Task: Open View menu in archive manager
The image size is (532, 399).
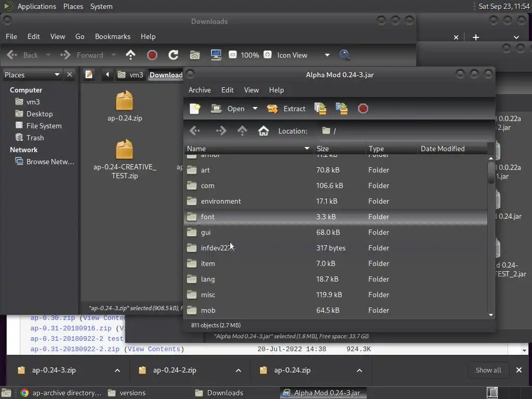Action: tap(251, 90)
